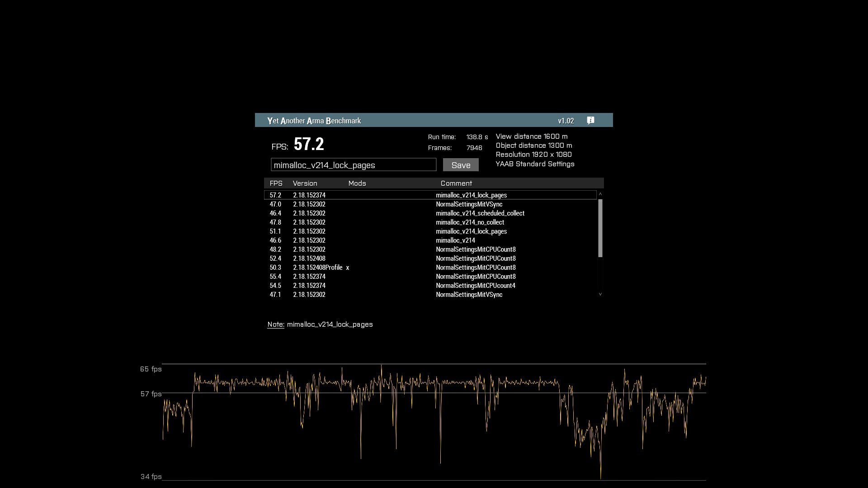Screen dimensions: 868x488
Task: Click the YAAB Standard Settings text
Action: coord(535,164)
